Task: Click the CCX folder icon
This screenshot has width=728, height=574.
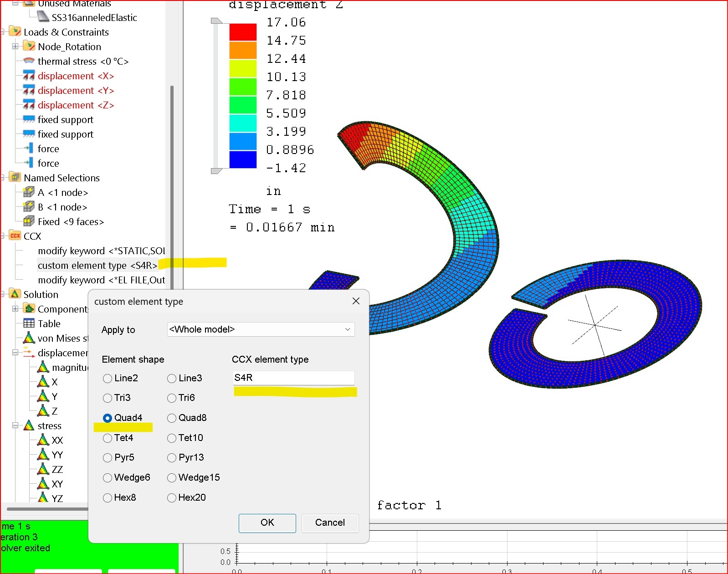Action: tap(15, 236)
